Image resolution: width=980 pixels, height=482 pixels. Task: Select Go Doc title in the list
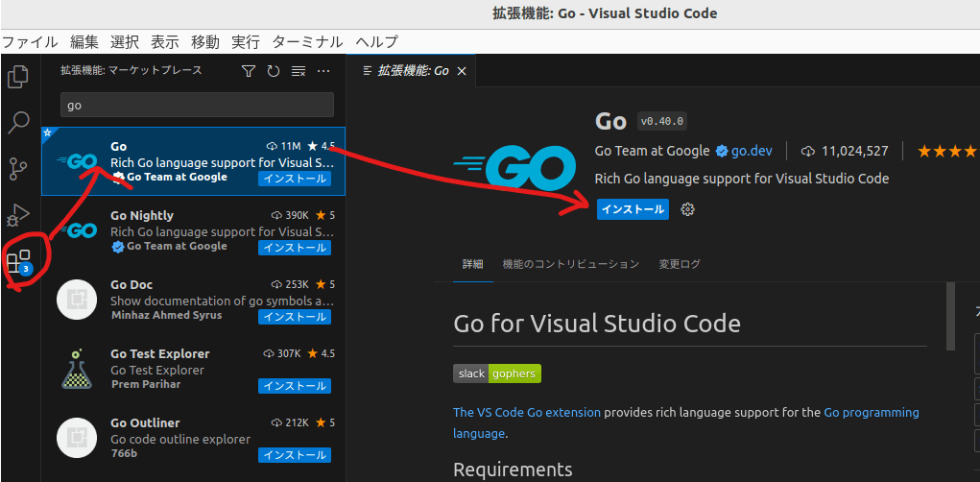(x=131, y=284)
